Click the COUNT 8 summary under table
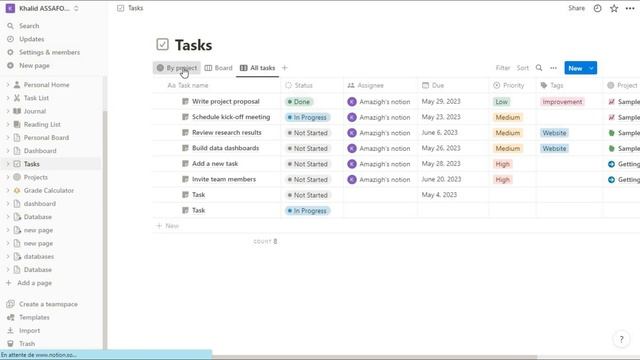The height and width of the screenshot is (360, 640). 265,241
